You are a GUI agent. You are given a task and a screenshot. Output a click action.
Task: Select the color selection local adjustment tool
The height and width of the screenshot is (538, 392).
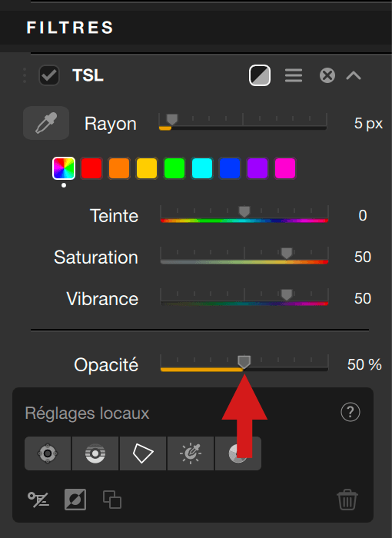(191, 453)
